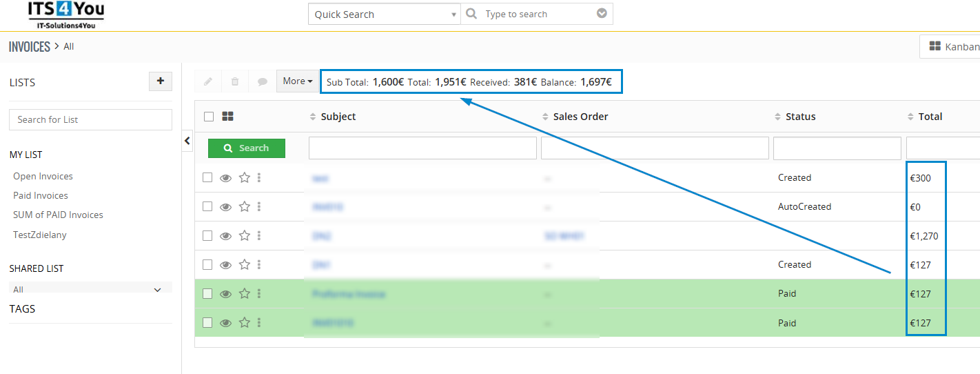Open row actions menu for €1,270 invoice

click(x=259, y=236)
